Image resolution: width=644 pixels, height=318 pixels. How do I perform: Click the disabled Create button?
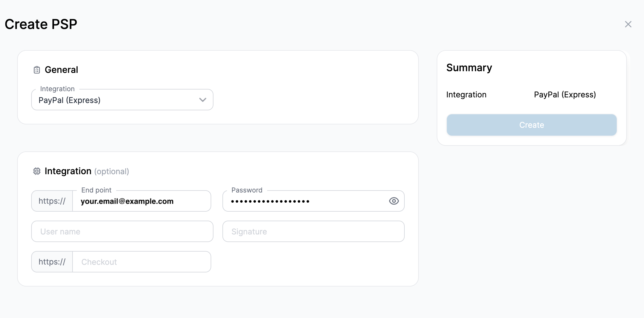click(532, 125)
